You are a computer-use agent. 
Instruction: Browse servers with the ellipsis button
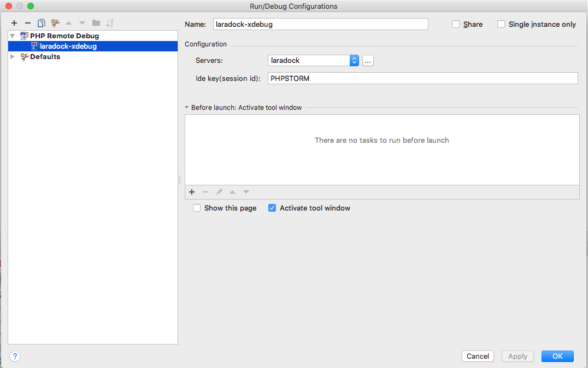pos(367,61)
